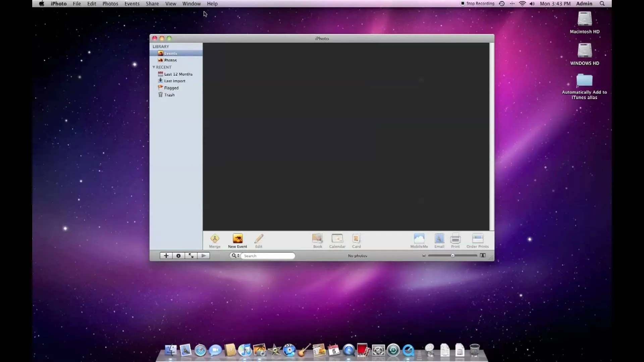Open Finder from the Dock
This screenshot has height=362, width=644.
(171, 350)
